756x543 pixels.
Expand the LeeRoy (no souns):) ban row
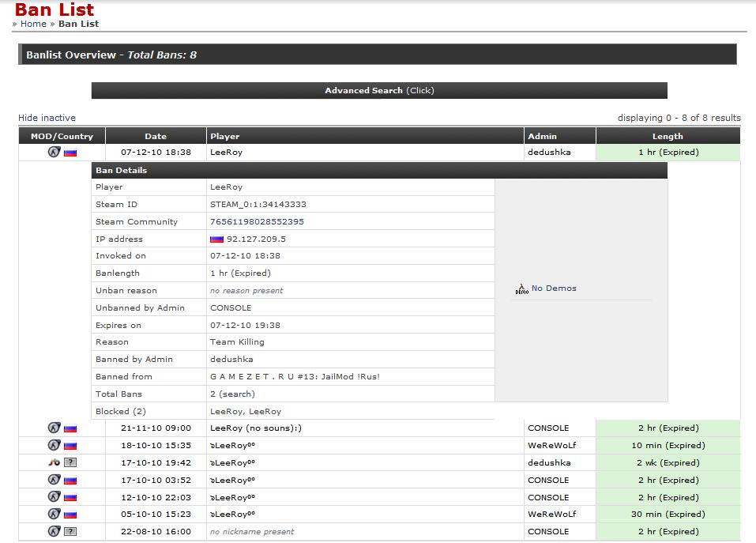coord(379,428)
